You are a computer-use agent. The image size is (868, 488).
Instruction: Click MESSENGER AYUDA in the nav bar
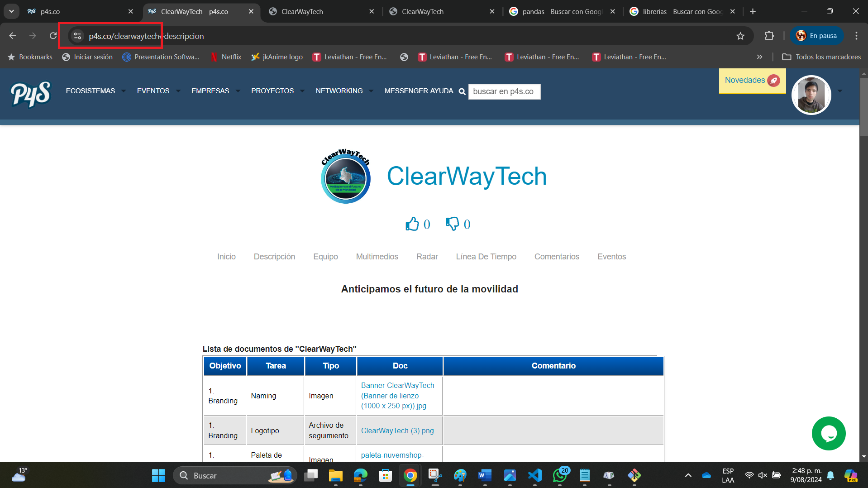[419, 91]
